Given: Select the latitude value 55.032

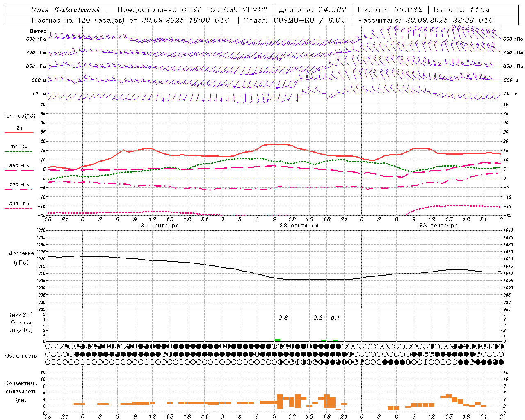Looking at the screenshot, I should pos(408,10).
